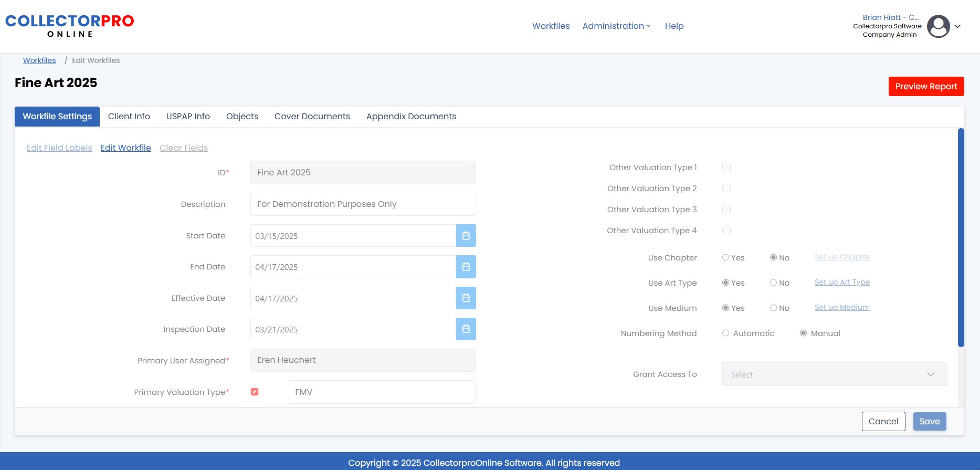This screenshot has height=470, width=980.
Task: Select No for Use Medium
Action: tap(773, 308)
